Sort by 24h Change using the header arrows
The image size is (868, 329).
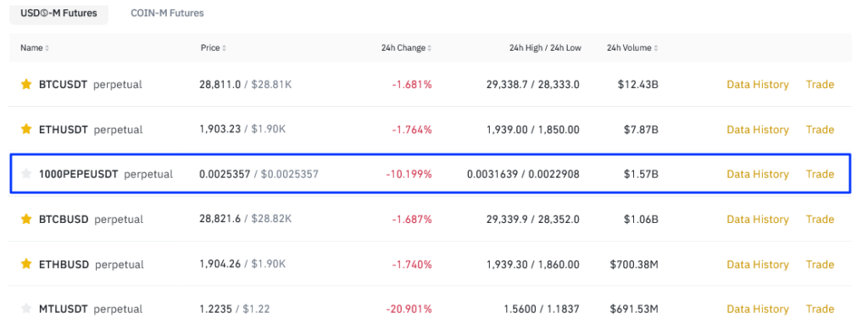(x=430, y=48)
